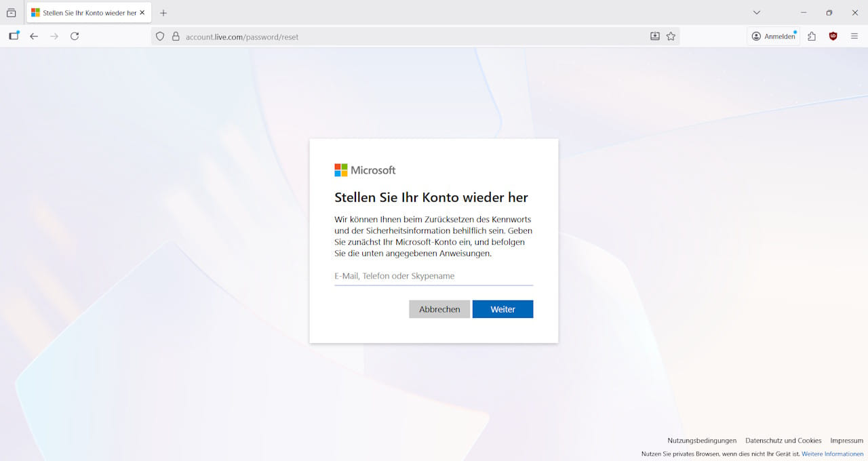The width and height of the screenshot is (868, 461).
Task: Select the 'Stellen Sie Ihr Konto wieder her' tab
Action: click(89, 13)
